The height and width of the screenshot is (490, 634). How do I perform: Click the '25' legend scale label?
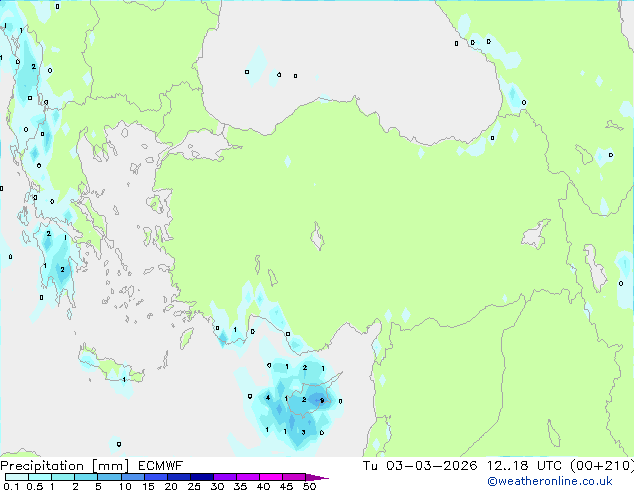pyautogui.click(x=194, y=486)
